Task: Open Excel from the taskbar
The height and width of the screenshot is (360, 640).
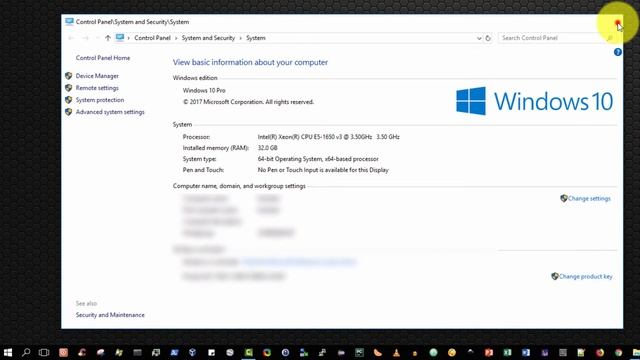Action: pos(507,352)
